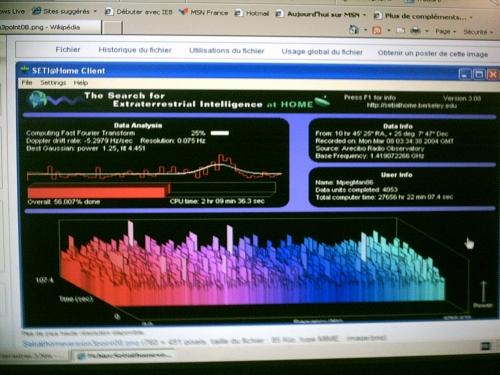Click the green radio dish icon
The image size is (500, 375).
(322, 101)
